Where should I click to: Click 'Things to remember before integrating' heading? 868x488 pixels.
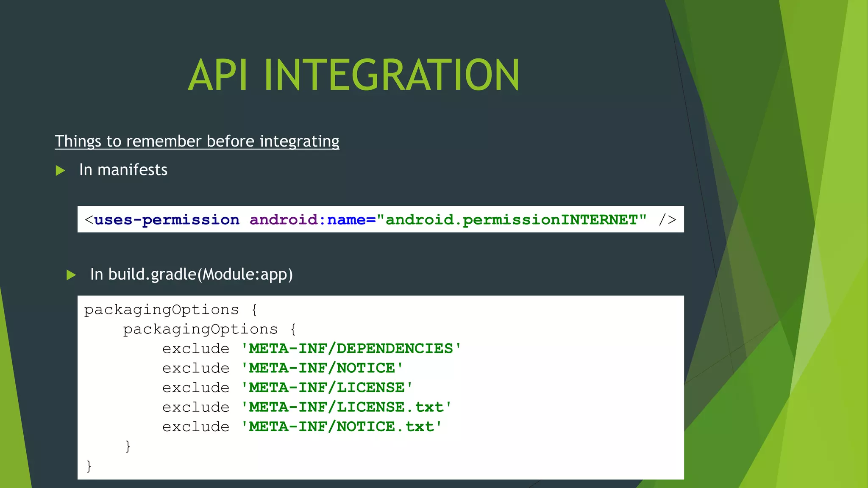[x=197, y=141]
